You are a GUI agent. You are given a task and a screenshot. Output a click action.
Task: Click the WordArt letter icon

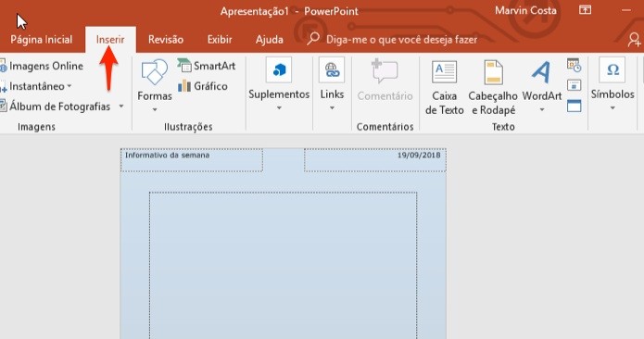542,72
